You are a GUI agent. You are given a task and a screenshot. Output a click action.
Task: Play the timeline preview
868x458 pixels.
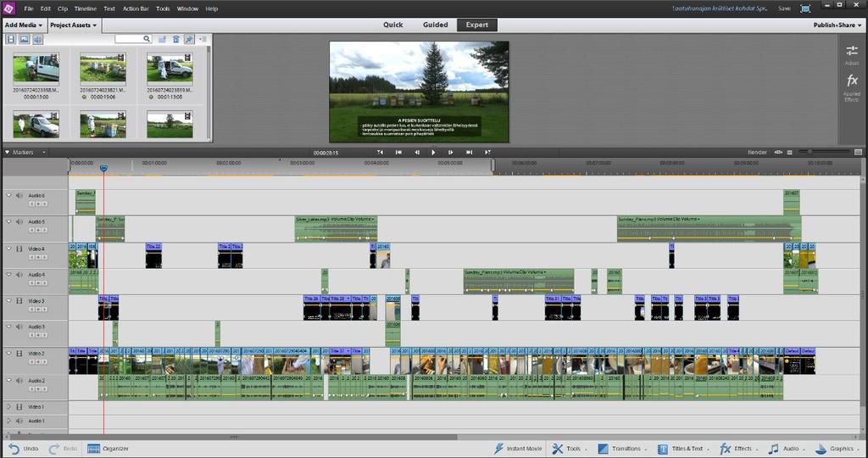433,153
